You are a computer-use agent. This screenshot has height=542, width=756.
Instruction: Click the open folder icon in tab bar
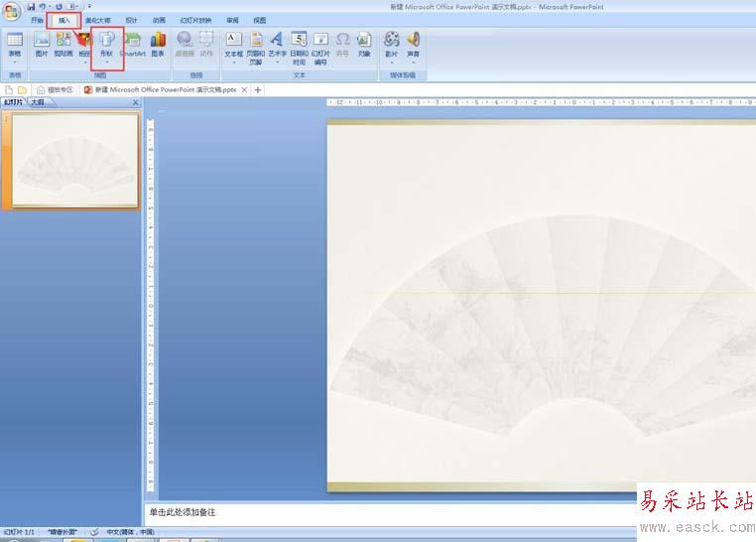[x=22, y=89]
